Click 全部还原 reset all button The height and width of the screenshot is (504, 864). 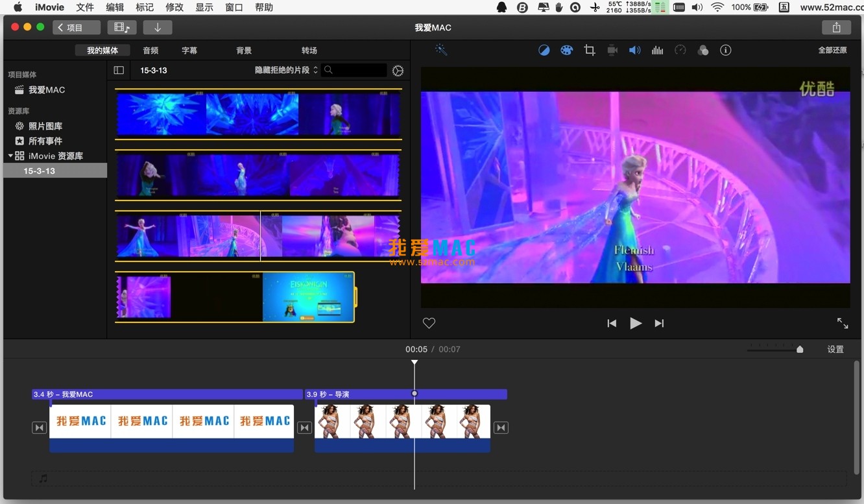click(833, 50)
